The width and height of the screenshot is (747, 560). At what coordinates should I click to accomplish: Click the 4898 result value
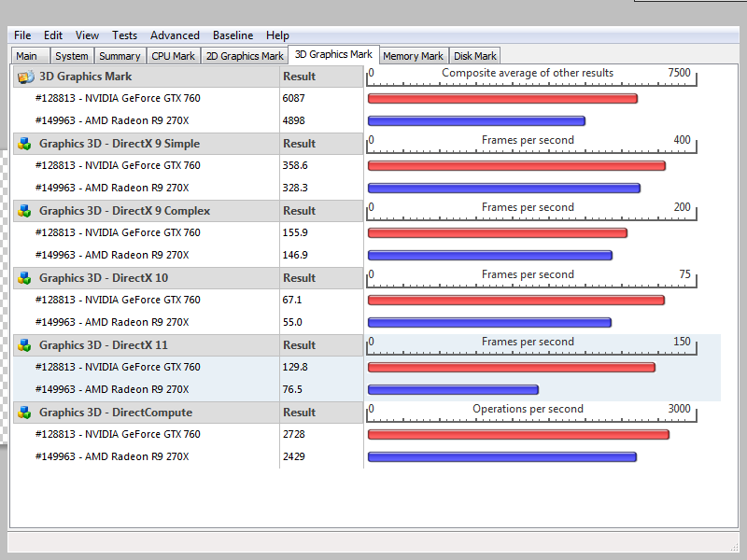coord(293,121)
